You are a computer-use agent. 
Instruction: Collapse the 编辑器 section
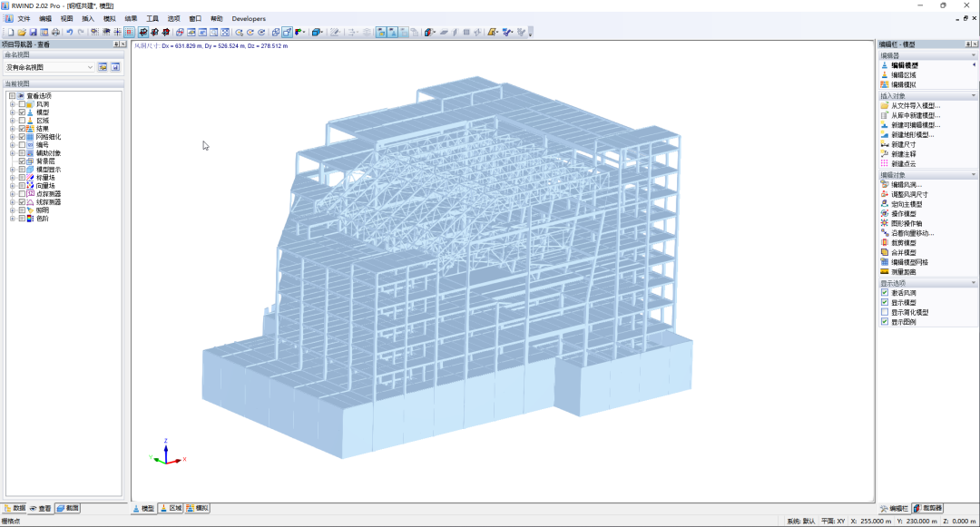[x=973, y=55]
